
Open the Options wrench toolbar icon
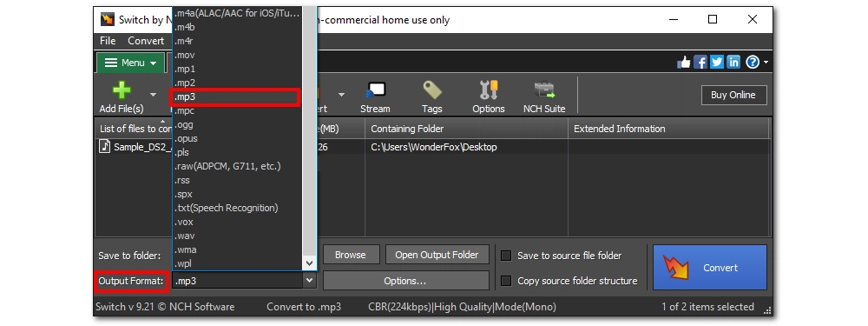point(488,90)
